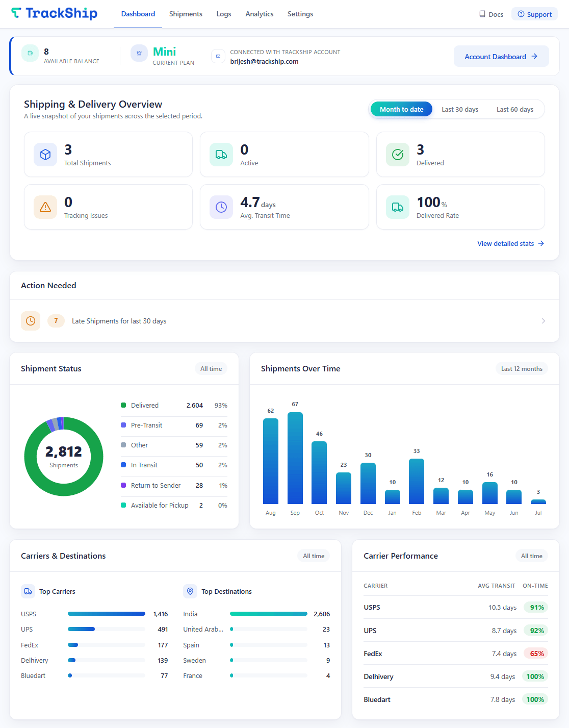Go to the Analytics tab

pyautogui.click(x=260, y=14)
